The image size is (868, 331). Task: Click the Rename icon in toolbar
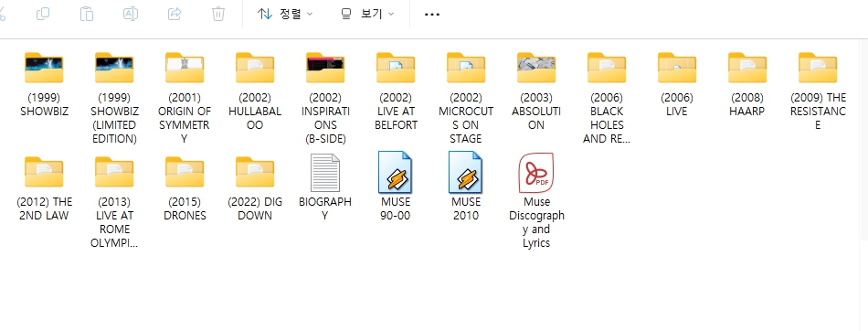pyautogui.click(x=130, y=14)
